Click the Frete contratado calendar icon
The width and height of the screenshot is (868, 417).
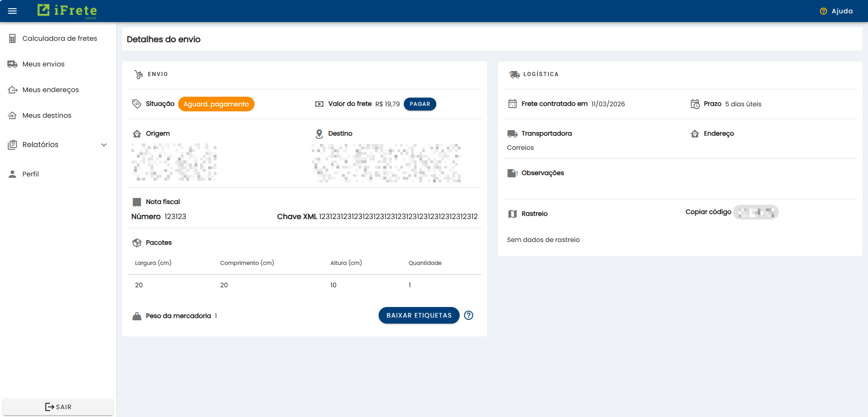tap(512, 104)
